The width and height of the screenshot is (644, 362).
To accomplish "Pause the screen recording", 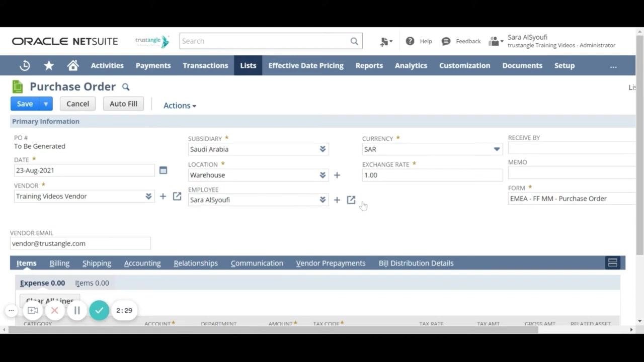I will click(77, 311).
